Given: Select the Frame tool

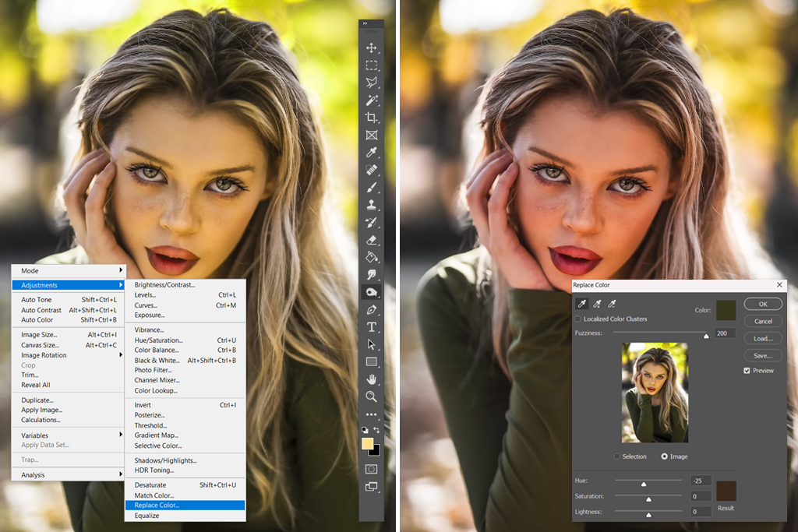Looking at the screenshot, I should [372, 135].
